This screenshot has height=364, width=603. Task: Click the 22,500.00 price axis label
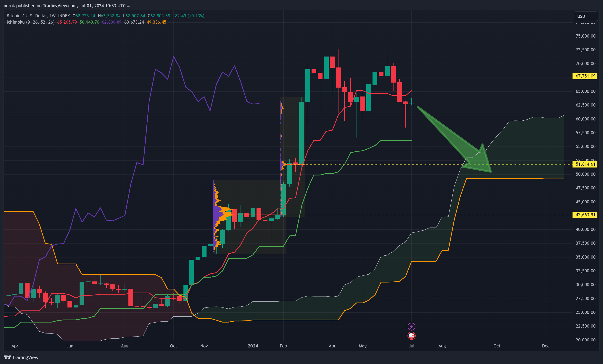click(585, 326)
